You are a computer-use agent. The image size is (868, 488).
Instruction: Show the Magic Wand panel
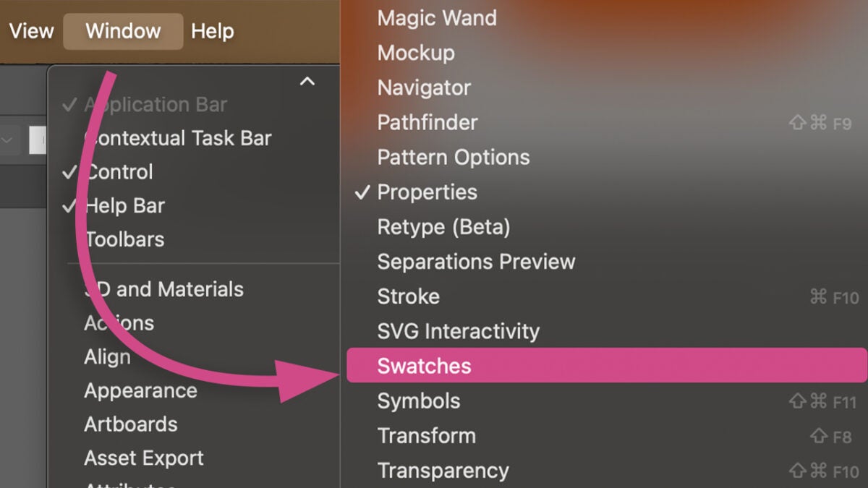(437, 18)
